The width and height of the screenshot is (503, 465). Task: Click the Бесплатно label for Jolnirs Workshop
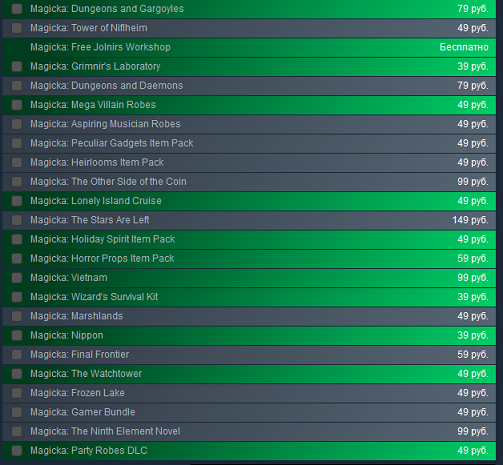(464, 47)
